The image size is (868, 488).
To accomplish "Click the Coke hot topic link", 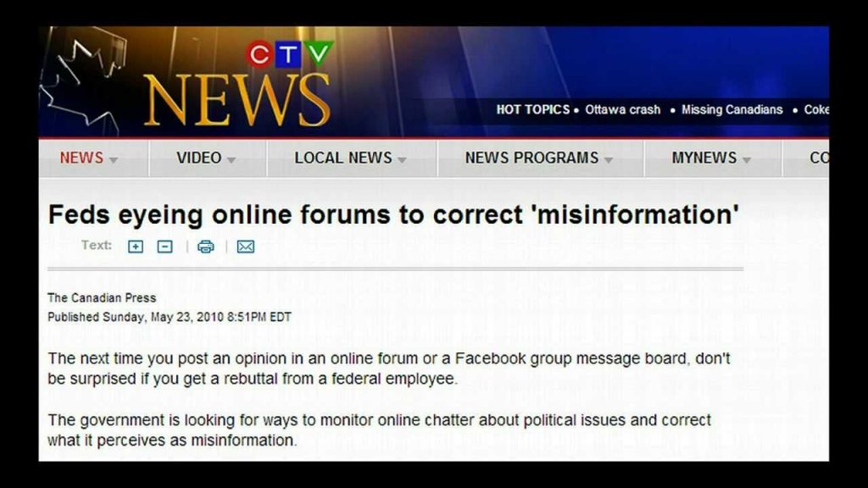I will click(x=816, y=109).
